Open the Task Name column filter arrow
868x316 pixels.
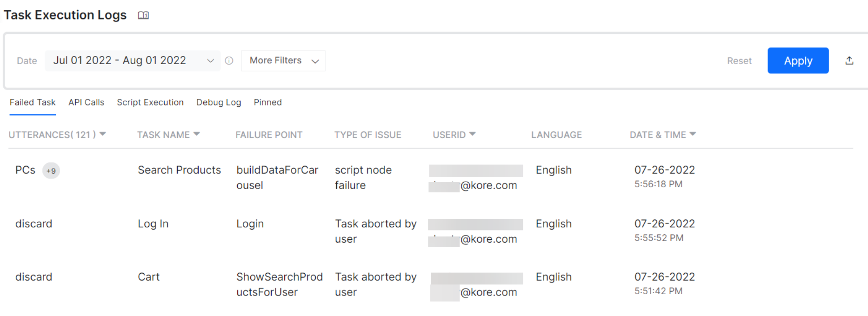point(197,134)
